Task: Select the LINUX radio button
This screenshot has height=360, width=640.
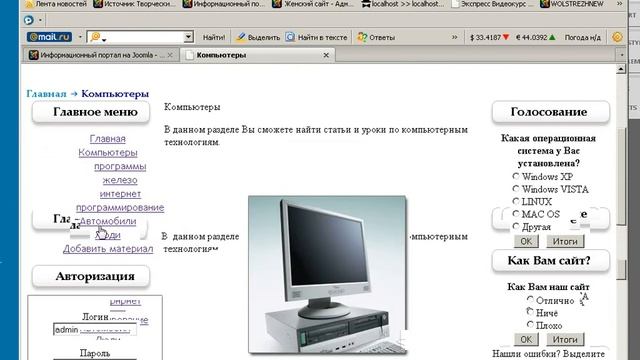Action: (516, 201)
